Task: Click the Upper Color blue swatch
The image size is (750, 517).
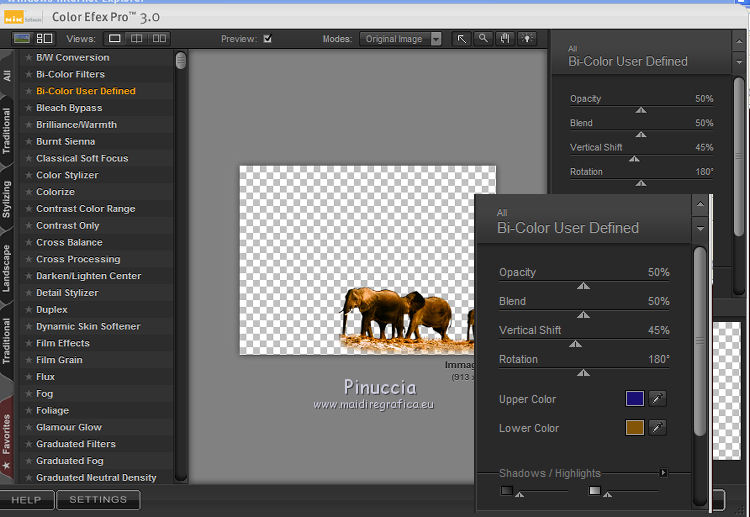Action: [x=634, y=399]
